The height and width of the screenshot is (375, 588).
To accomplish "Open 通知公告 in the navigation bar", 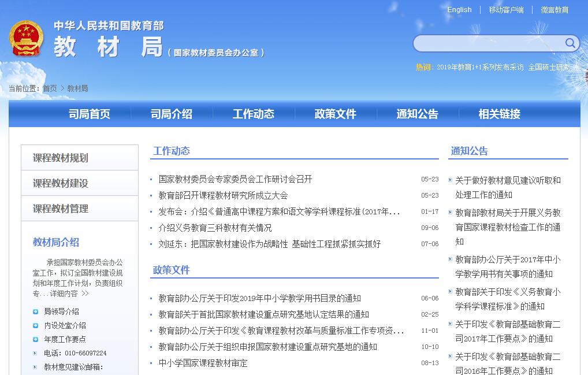I will click(x=417, y=114).
